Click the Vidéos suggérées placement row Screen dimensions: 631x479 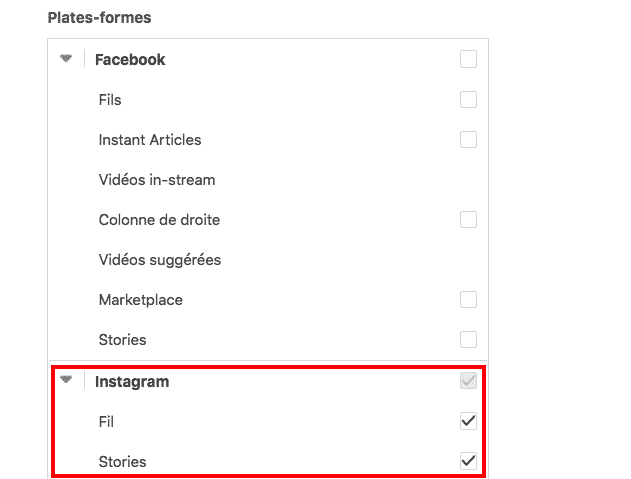[x=160, y=260]
